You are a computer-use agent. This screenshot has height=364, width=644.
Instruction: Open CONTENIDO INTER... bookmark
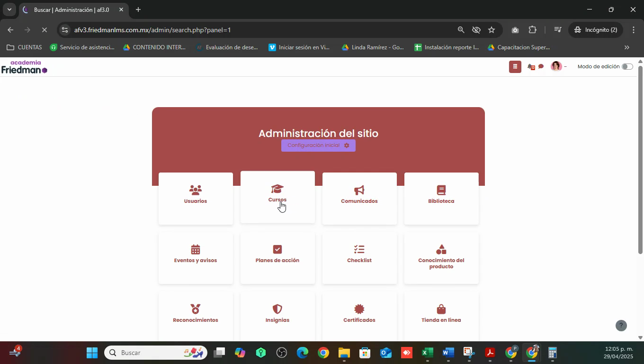tap(154, 47)
